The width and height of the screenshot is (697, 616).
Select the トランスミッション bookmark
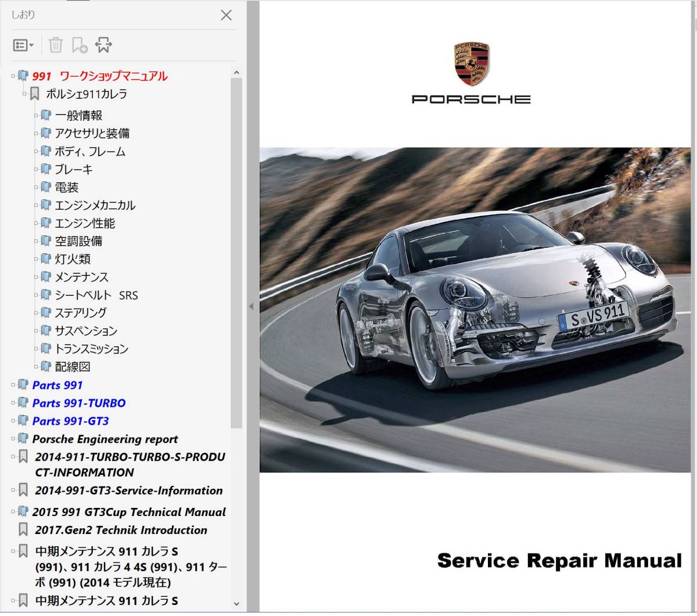pos(92,349)
